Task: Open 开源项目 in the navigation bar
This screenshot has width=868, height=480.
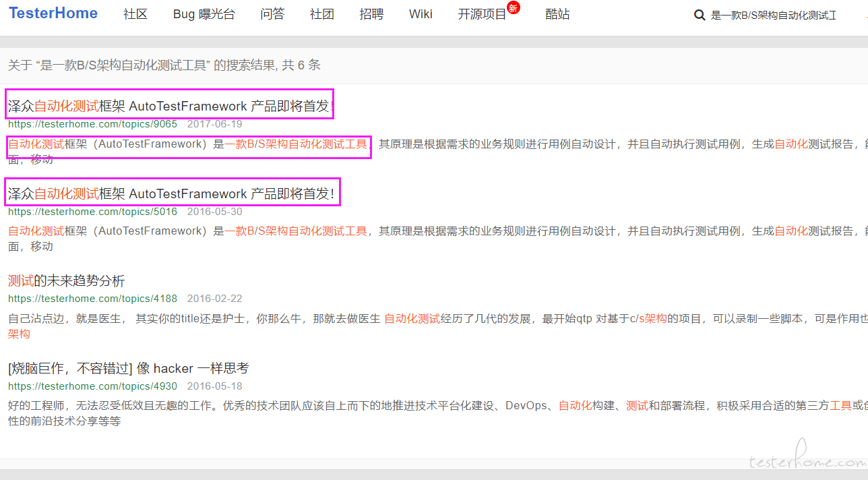Action: coord(482,14)
